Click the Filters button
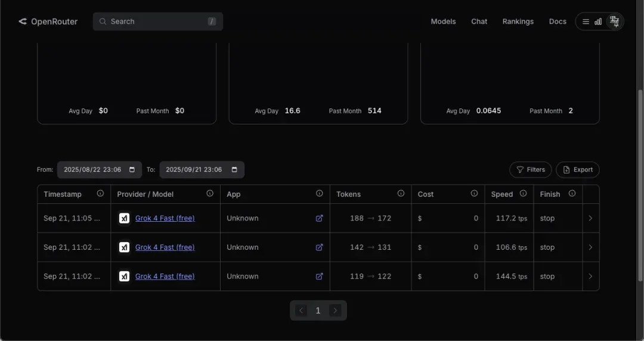The height and width of the screenshot is (341, 644). 530,170
